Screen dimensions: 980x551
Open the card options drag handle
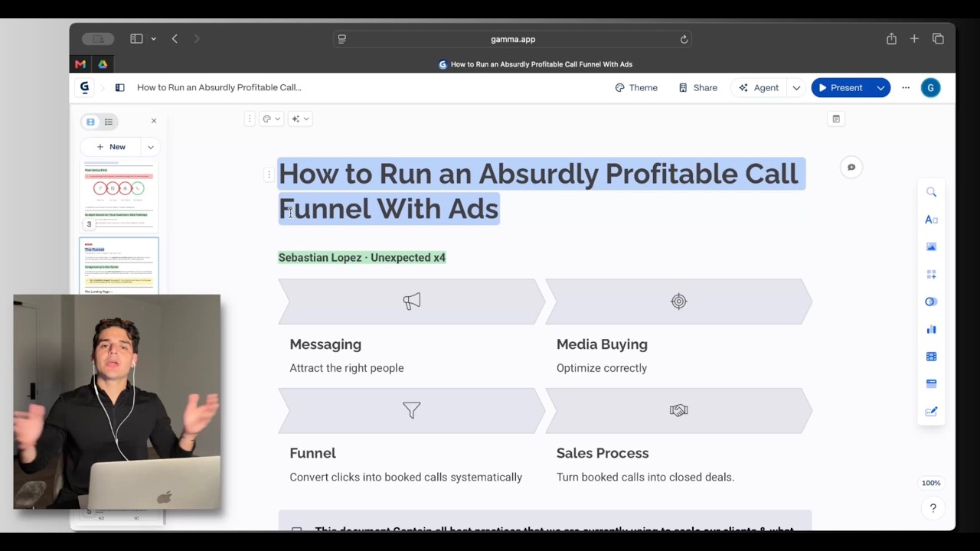click(249, 119)
